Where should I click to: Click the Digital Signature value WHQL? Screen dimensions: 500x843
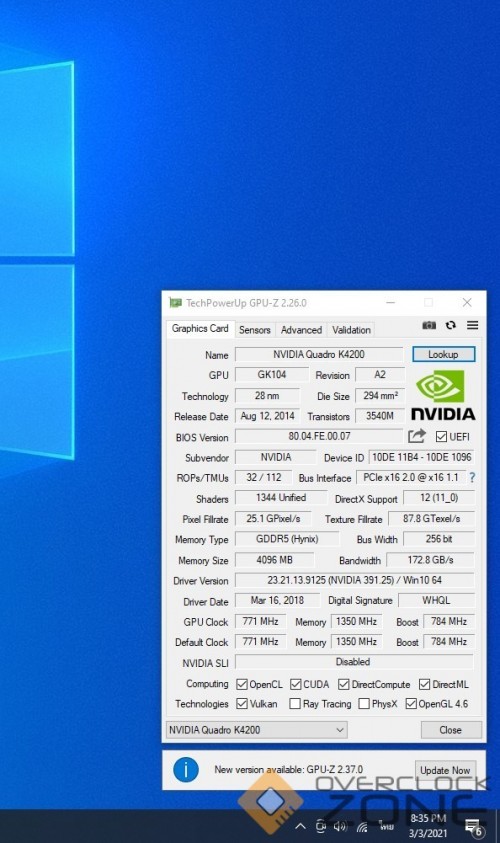pyautogui.click(x=437, y=601)
